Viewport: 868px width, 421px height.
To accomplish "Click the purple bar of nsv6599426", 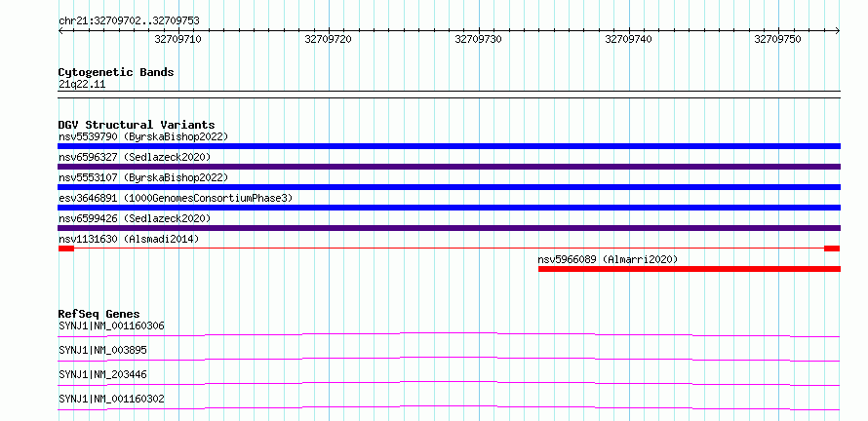I will (449, 228).
